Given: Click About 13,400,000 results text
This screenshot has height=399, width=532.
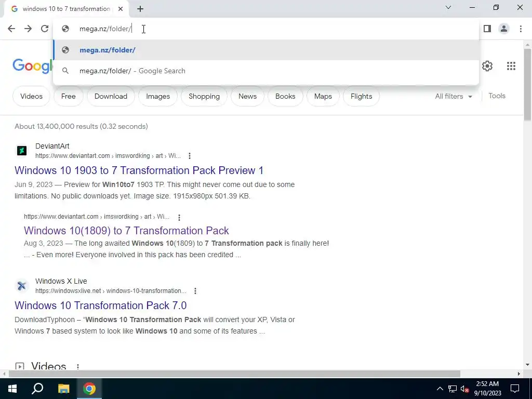Looking at the screenshot, I should (x=81, y=126).
